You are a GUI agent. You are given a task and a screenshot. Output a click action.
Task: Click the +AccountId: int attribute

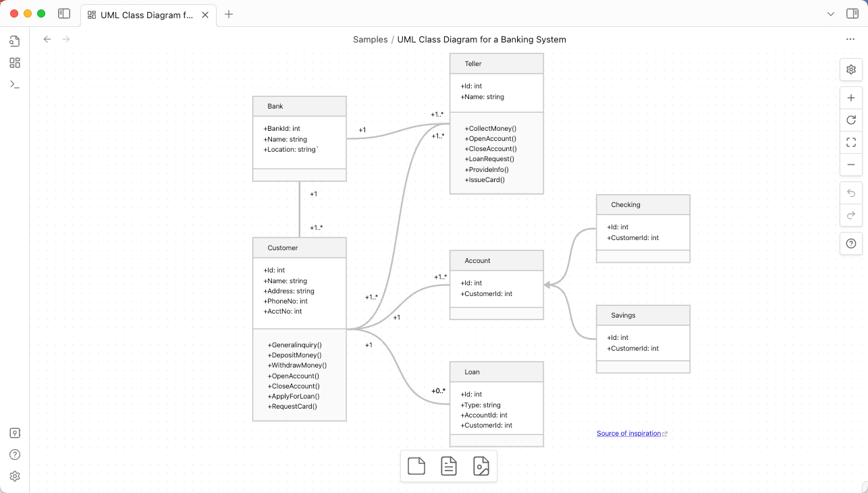(x=484, y=415)
